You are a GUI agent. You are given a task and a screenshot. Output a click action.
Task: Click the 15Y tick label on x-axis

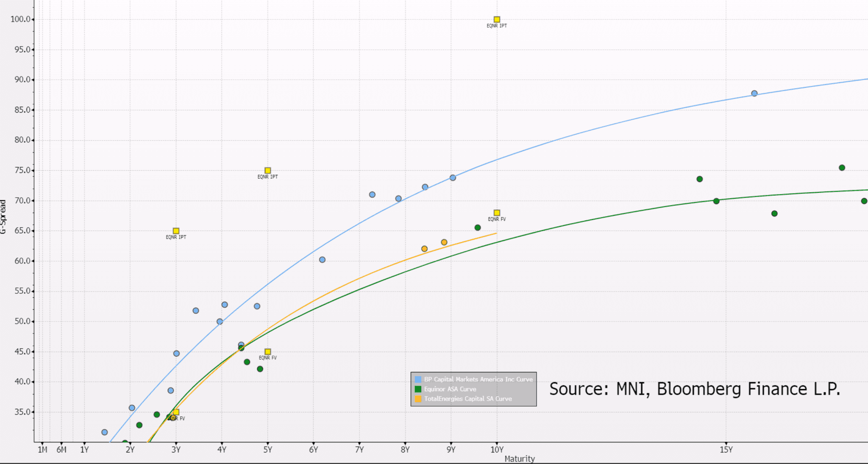coord(726,450)
